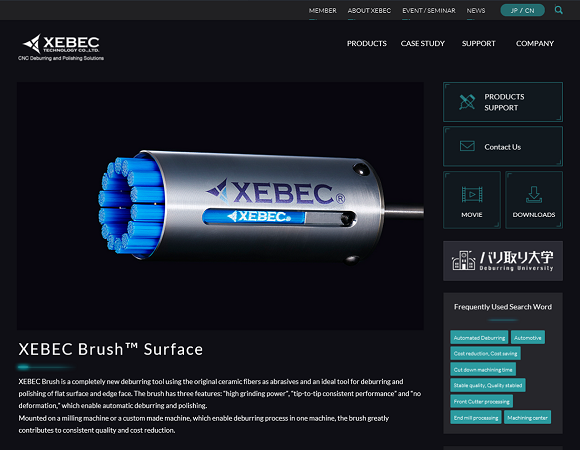This screenshot has height=450, width=580.
Task: Open the CASE STUDY menu
Action: 422,44
